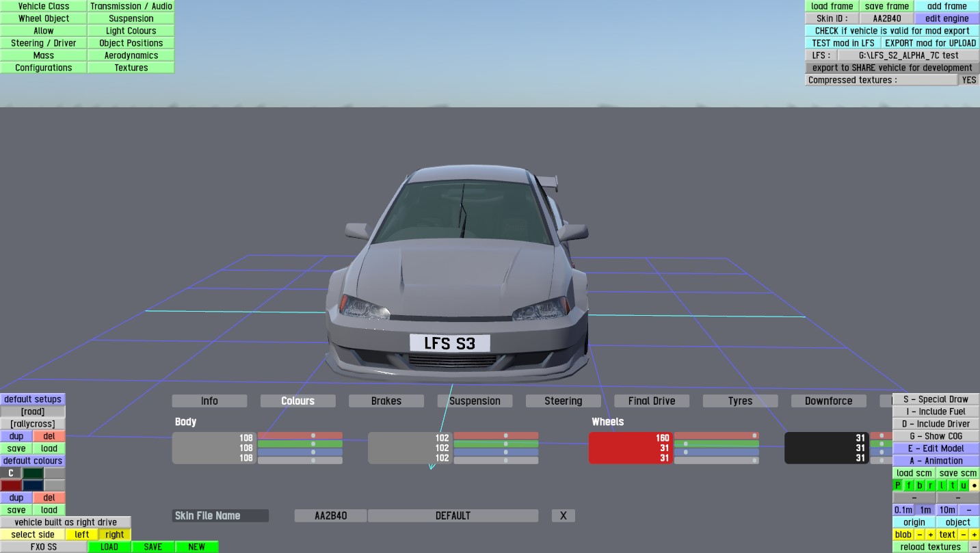Click the load scm button
This screenshot has width=980, height=553.
coord(914,473)
